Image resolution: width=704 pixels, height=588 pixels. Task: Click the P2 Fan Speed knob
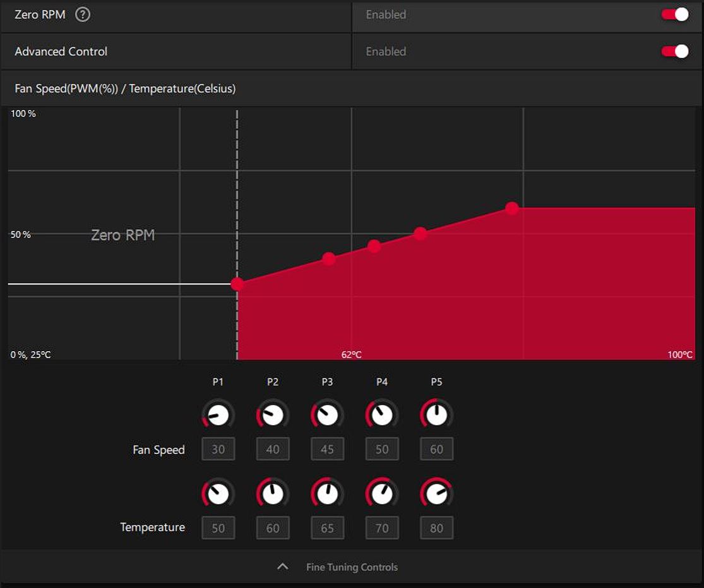tap(273, 415)
